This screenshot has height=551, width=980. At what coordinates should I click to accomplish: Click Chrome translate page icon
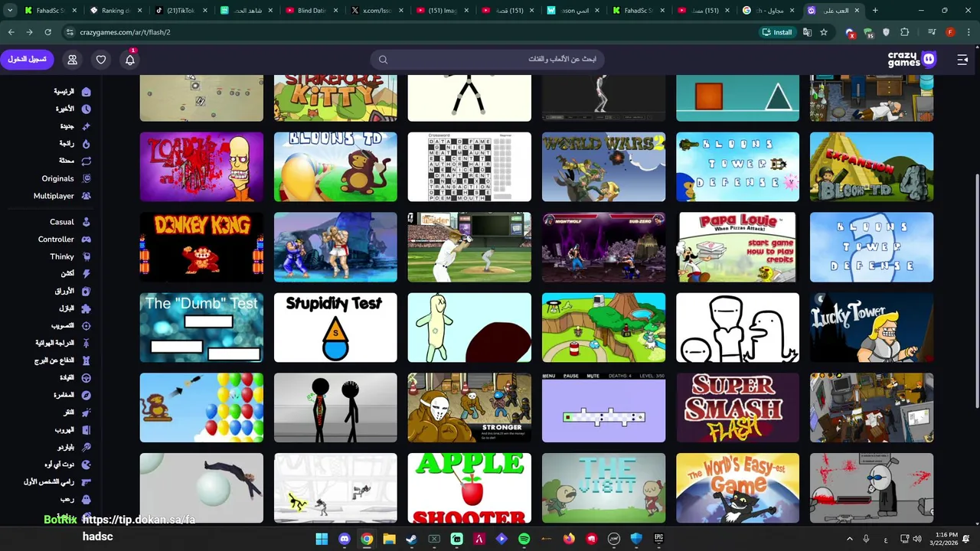(807, 32)
